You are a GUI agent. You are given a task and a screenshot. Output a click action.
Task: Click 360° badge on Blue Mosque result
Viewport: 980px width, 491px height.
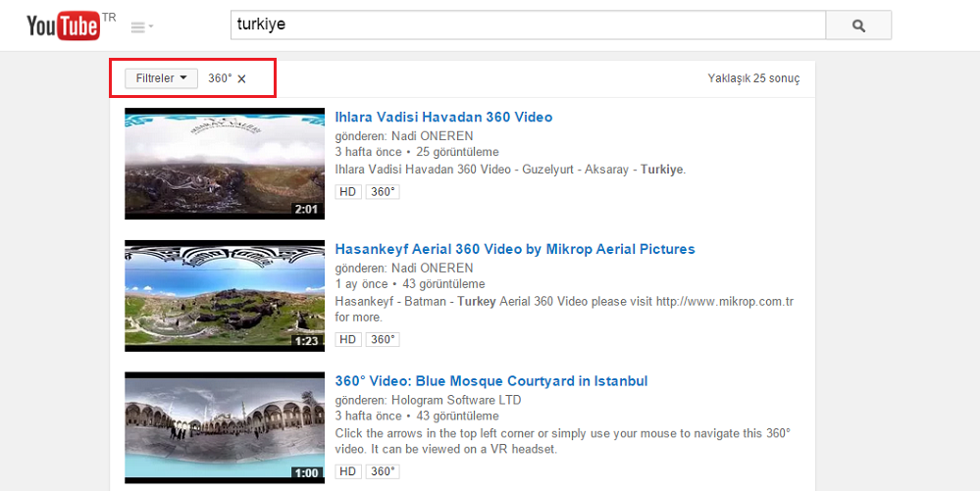click(x=383, y=471)
